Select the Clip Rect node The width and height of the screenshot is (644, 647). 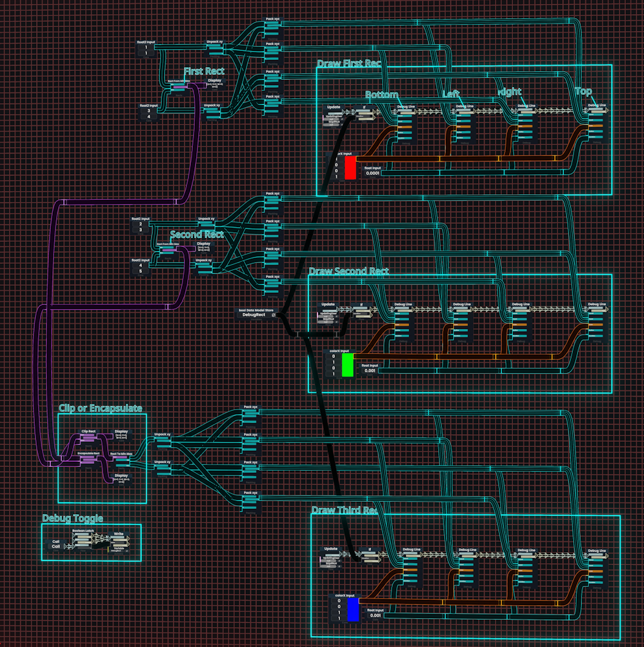click(x=88, y=431)
